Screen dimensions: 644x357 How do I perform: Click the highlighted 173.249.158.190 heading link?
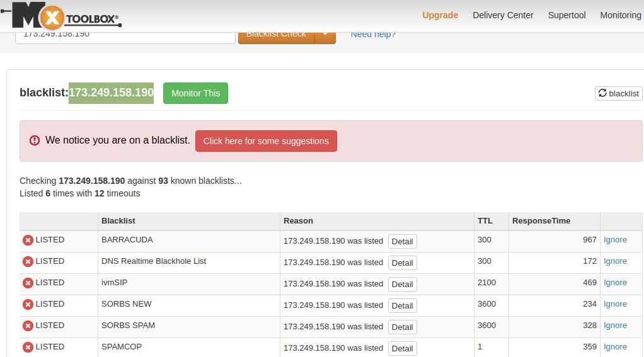click(x=111, y=93)
